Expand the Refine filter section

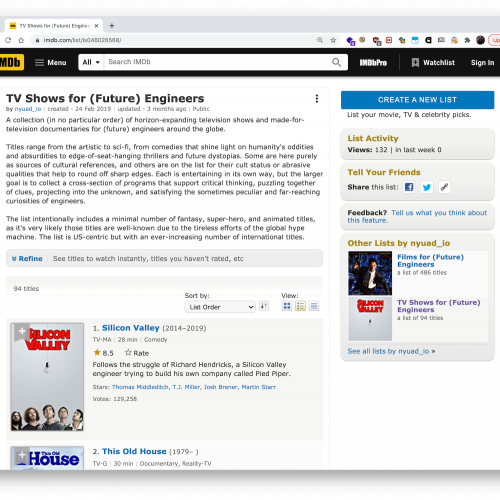click(x=27, y=259)
